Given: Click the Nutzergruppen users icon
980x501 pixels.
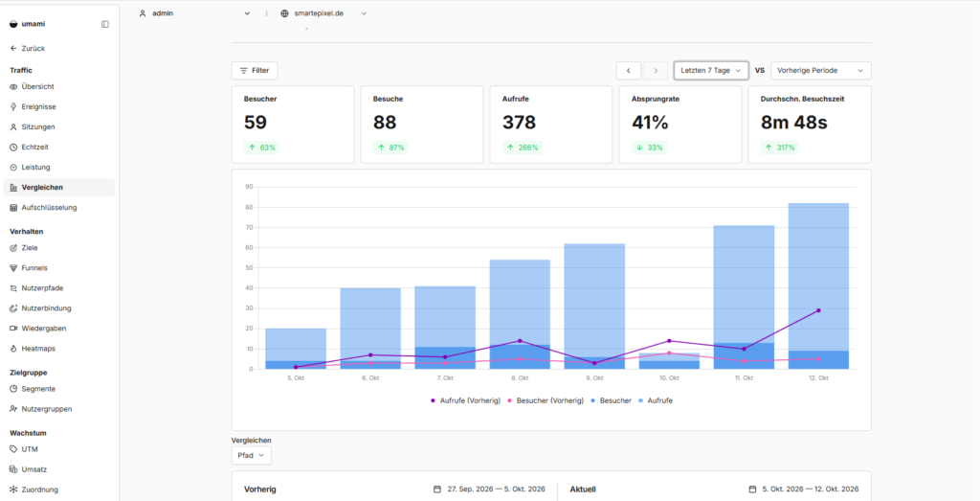Looking at the screenshot, I should (13, 409).
